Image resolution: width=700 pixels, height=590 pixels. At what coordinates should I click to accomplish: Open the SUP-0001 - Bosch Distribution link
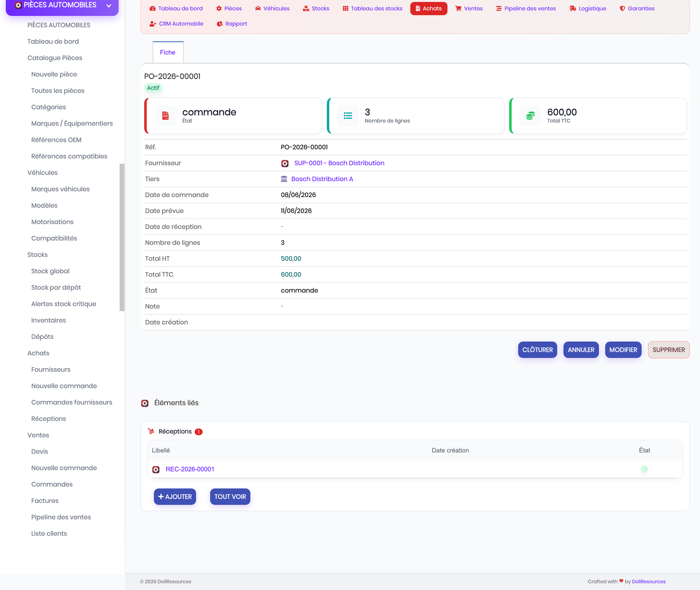[339, 163]
